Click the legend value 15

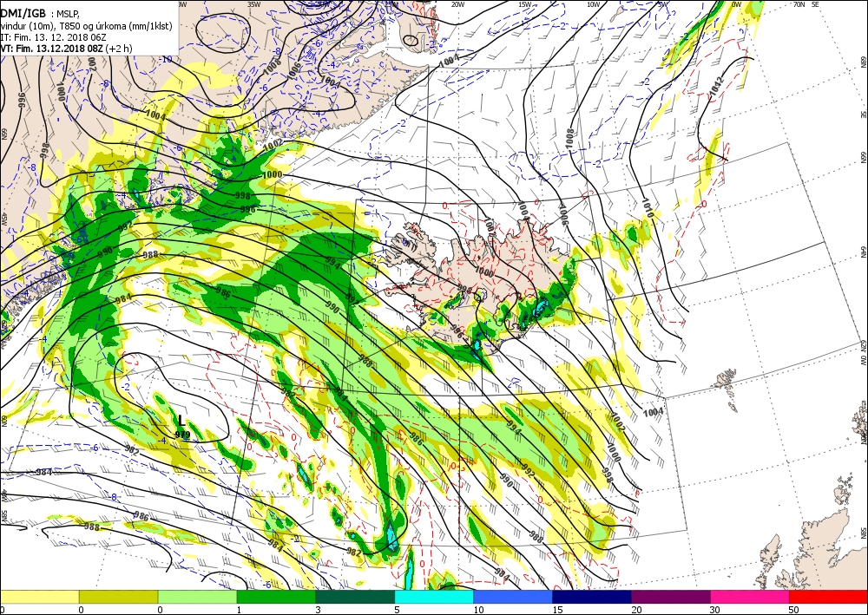tap(557, 610)
